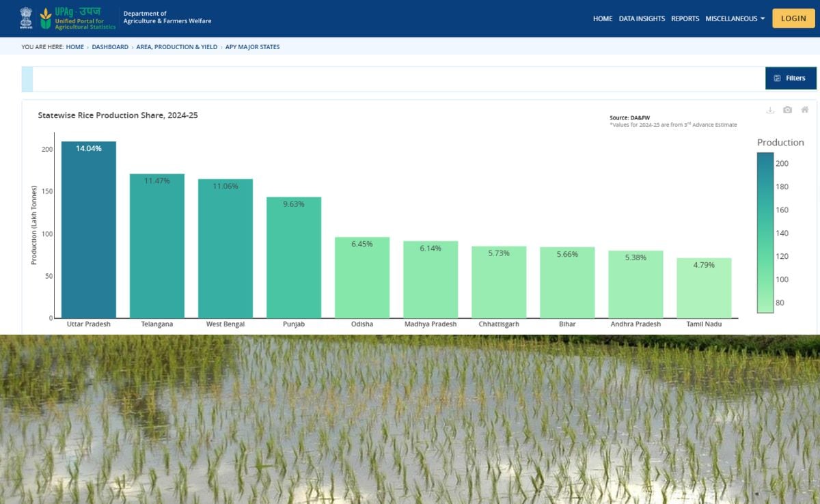Open the Filters panel
This screenshot has height=504, width=820.
point(790,79)
